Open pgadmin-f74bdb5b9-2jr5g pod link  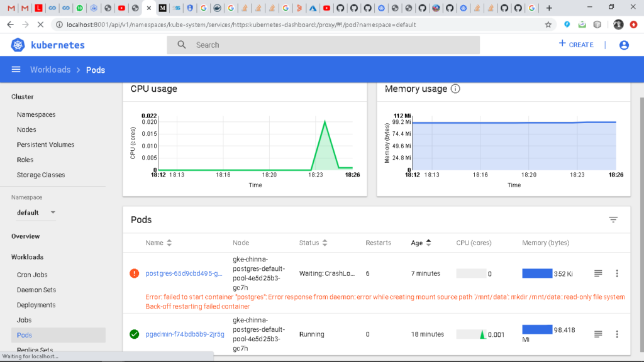185,334
